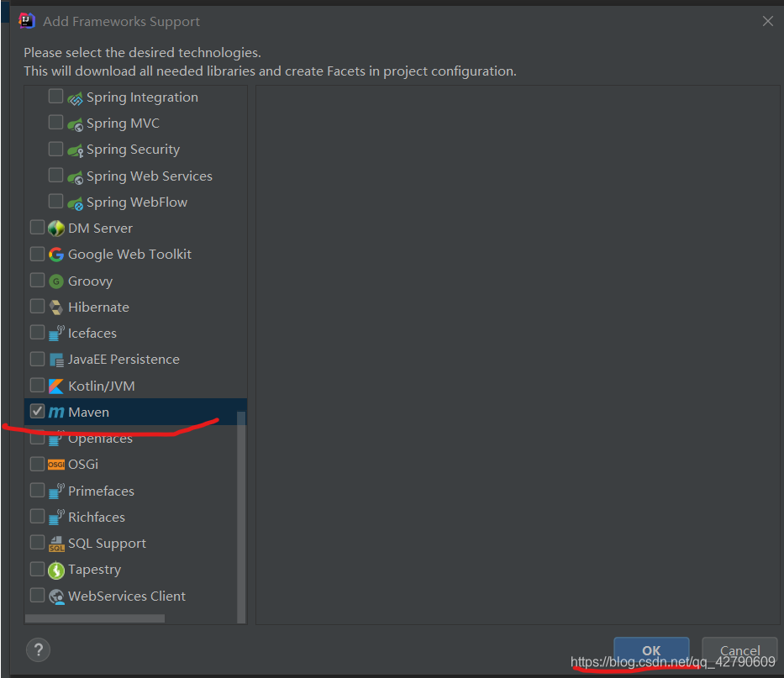The image size is (784, 678).
Task: Select the SQL Support label
Action: point(107,544)
